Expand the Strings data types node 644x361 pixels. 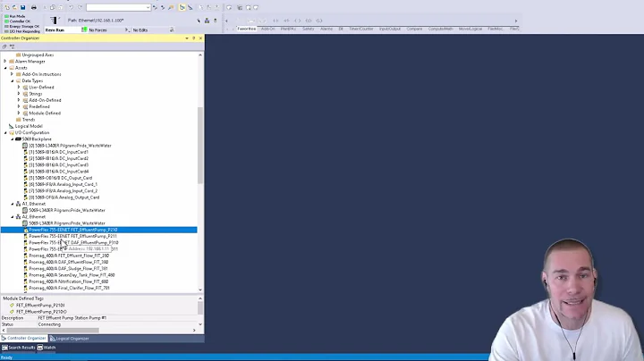pos(19,94)
